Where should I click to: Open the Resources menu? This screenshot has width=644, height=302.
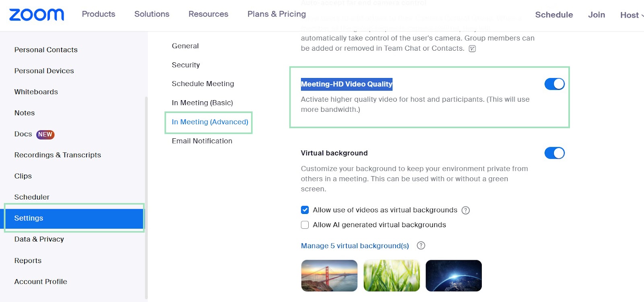[208, 14]
